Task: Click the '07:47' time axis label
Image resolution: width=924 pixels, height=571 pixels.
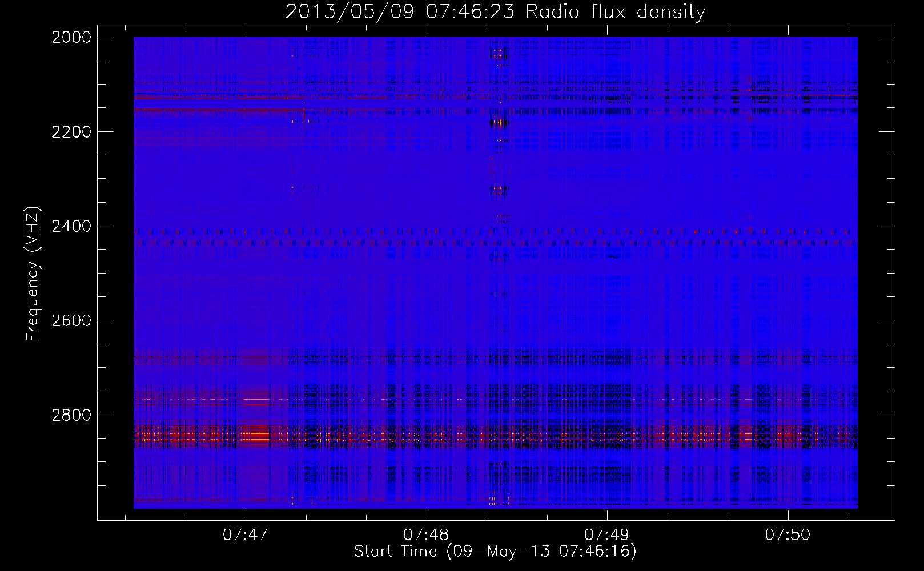Action: pyautogui.click(x=246, y=534)
